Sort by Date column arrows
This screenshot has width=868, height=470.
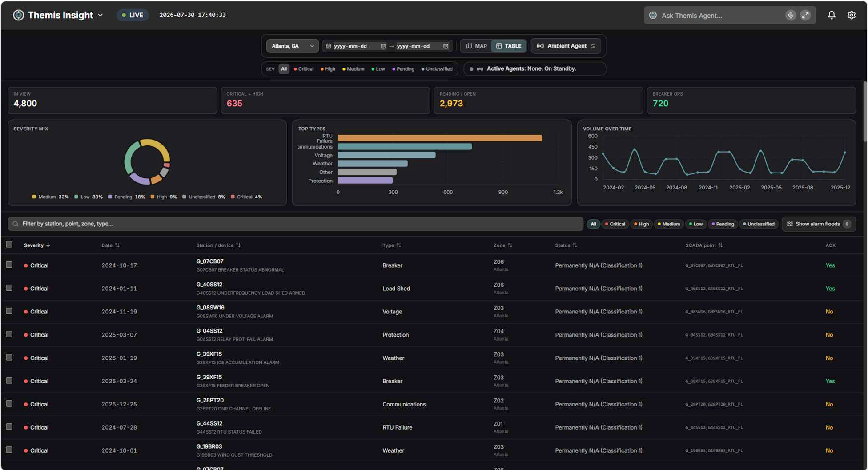117,245
